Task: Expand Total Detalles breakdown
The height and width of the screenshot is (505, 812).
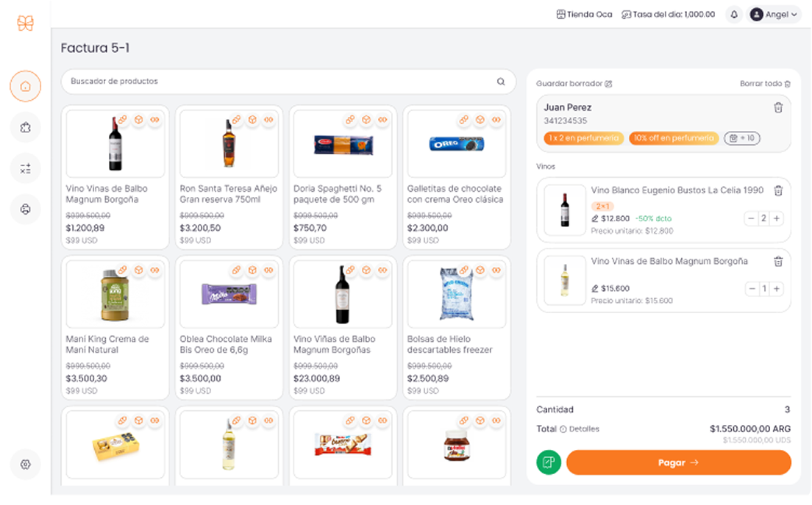Action: point(580,429)
